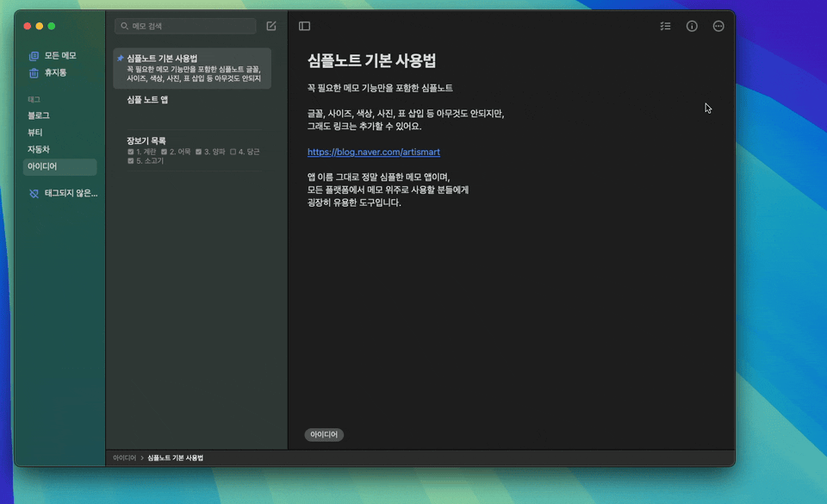Open note info with the circled i icon
This screenshot has height=504, width=827.
point(692,26)
